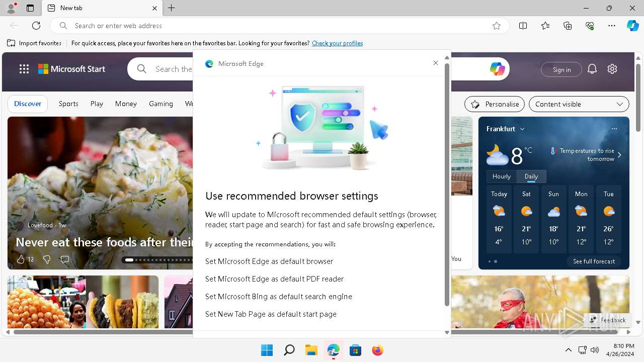Switch weather view to Hourly
Viewport: 644px width, 362px height.
tap(502, 176)
